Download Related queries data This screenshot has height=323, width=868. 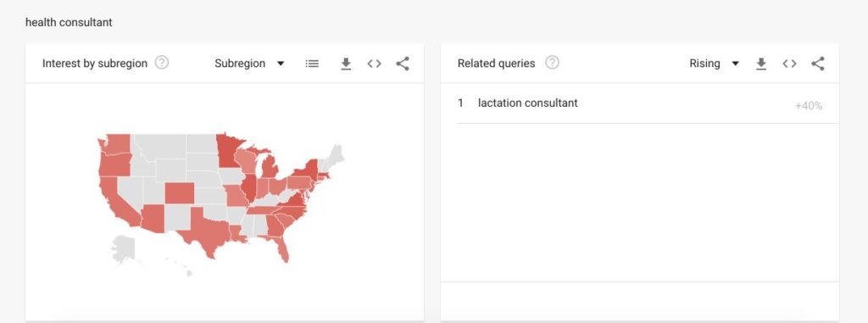(x=761, y=64)
